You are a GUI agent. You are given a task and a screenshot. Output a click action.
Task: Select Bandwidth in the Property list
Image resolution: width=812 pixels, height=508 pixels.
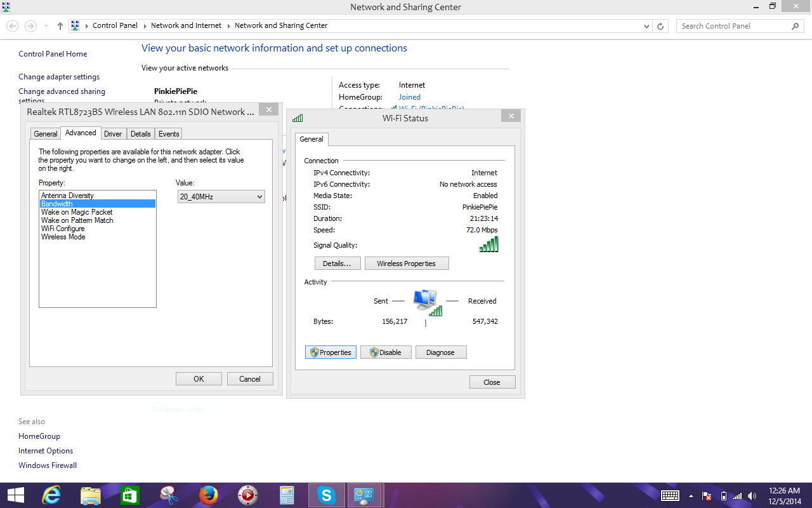(98, 204)
